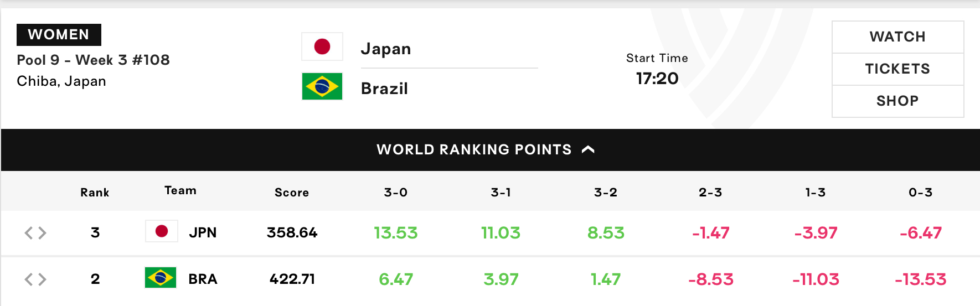The height and width of the screenshot is (306, 980).
Task: Select the WOMEN category label
Action: point(59,35)
